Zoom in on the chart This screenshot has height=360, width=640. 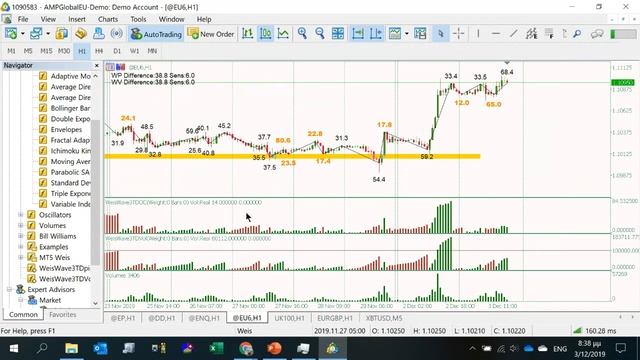click(302, 34)
